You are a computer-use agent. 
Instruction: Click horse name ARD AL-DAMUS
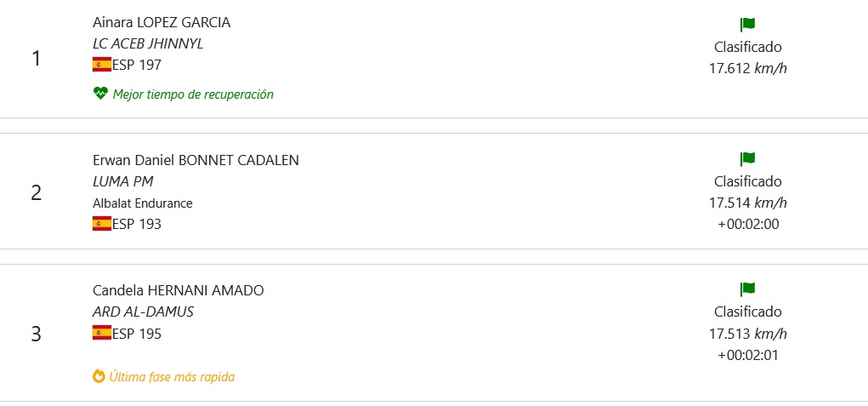143,312
